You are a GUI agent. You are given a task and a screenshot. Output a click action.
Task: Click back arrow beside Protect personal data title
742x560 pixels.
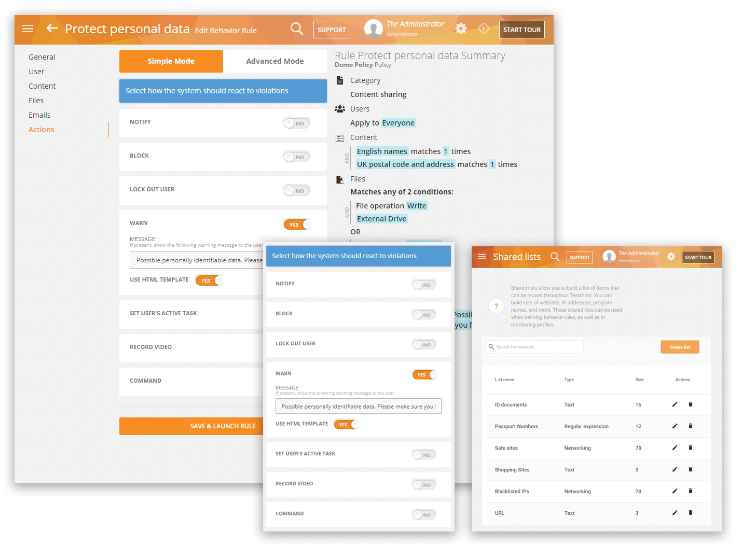tap(52, 28)
